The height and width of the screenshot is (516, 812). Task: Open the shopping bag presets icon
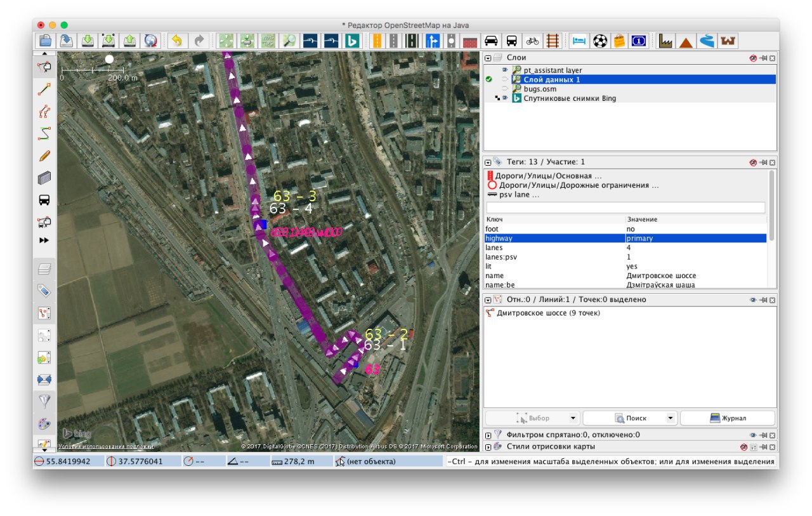619,41
